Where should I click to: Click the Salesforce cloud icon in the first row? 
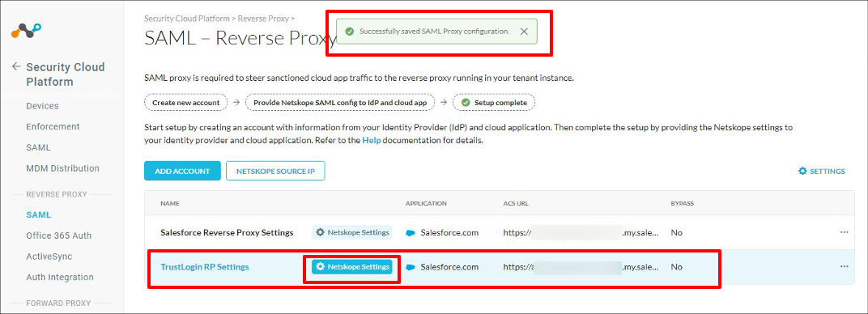pyautogui.click(x=411, y=233)
